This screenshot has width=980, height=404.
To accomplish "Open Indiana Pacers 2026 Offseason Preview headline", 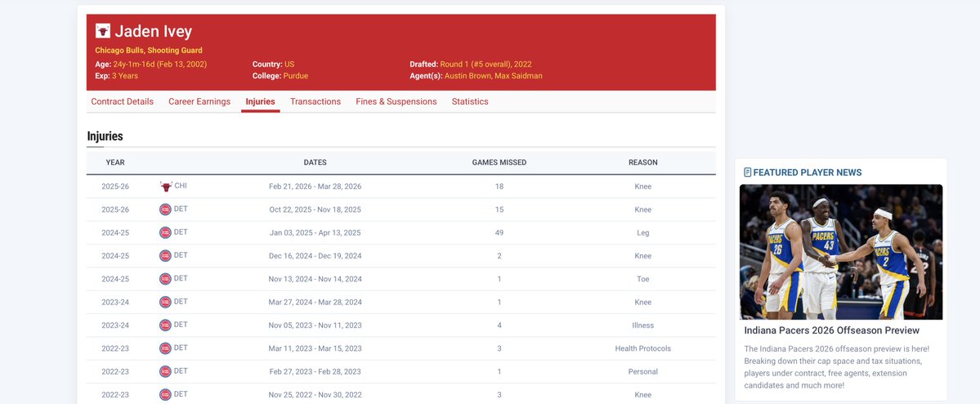I will point(832,330).
